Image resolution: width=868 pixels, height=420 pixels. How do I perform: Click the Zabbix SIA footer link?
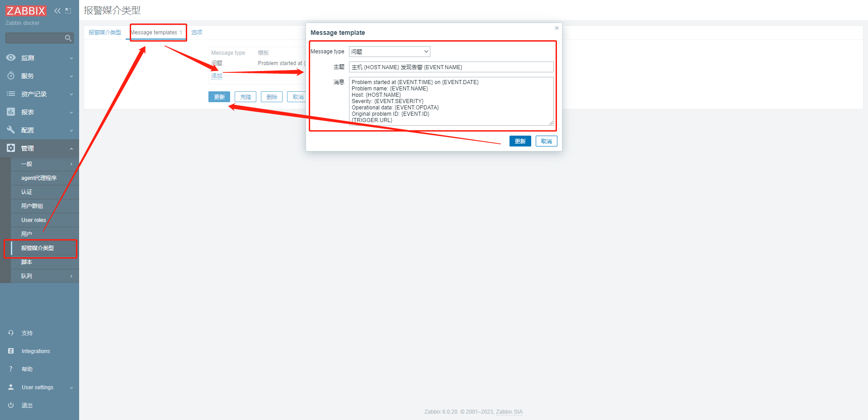click(x=509, y=412)
